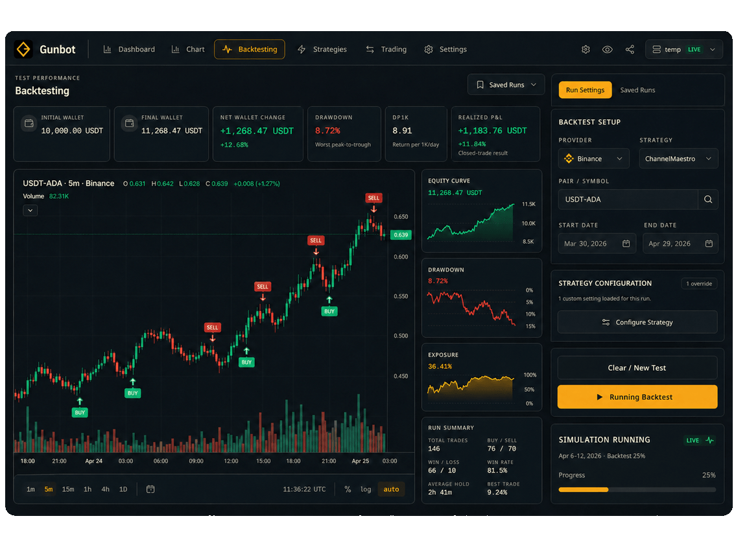The width and height of the screenshot is (747, 560).
Task: Click Clear / New Test button
Action: coord(637,368)
